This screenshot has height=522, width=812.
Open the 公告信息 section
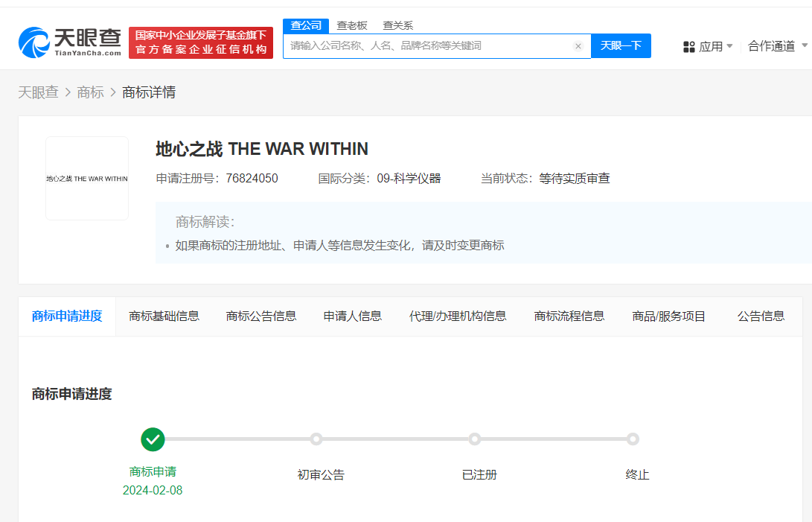761,316
